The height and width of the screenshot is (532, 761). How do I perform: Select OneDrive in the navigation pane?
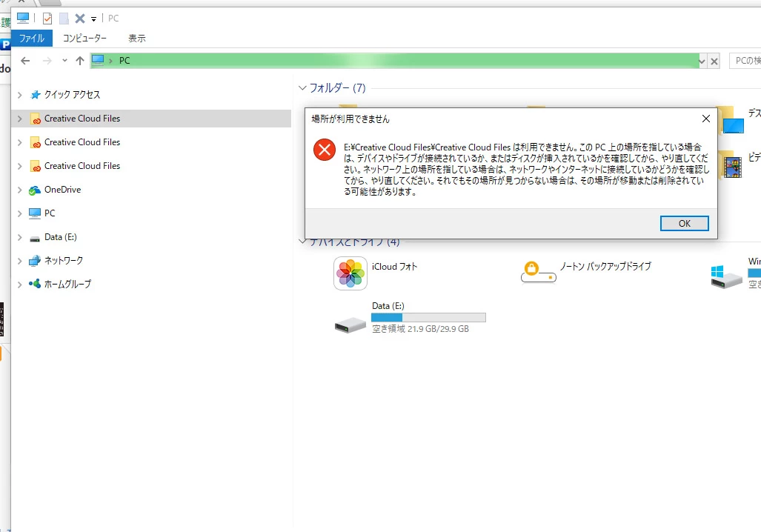click(x=62, y=190)
